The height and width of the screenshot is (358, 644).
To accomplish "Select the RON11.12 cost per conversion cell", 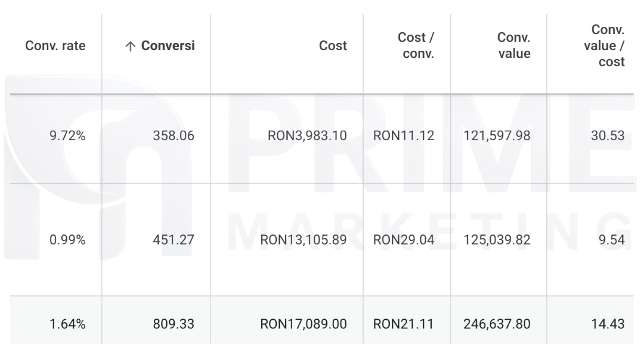I will tap(404, 136).
